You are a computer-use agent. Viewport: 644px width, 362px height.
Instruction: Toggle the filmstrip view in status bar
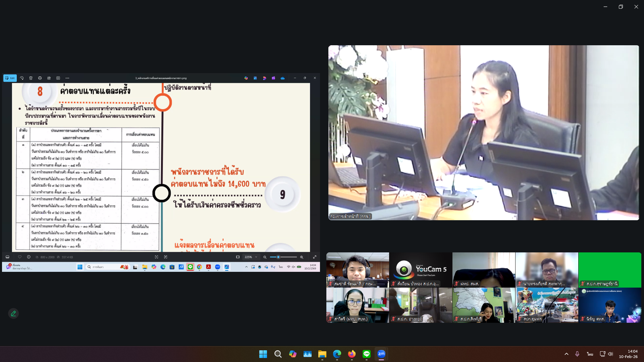tap(7, 257)
